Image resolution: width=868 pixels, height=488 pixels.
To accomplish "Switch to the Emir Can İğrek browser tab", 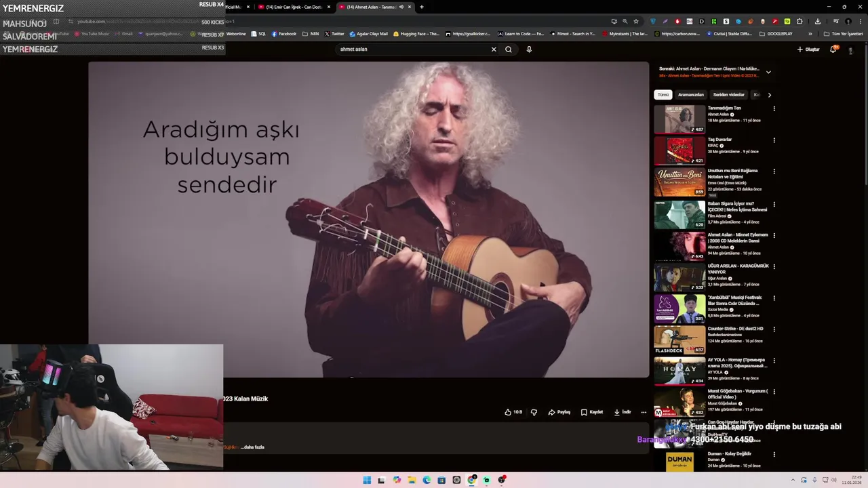I will (x=294, y=7).
